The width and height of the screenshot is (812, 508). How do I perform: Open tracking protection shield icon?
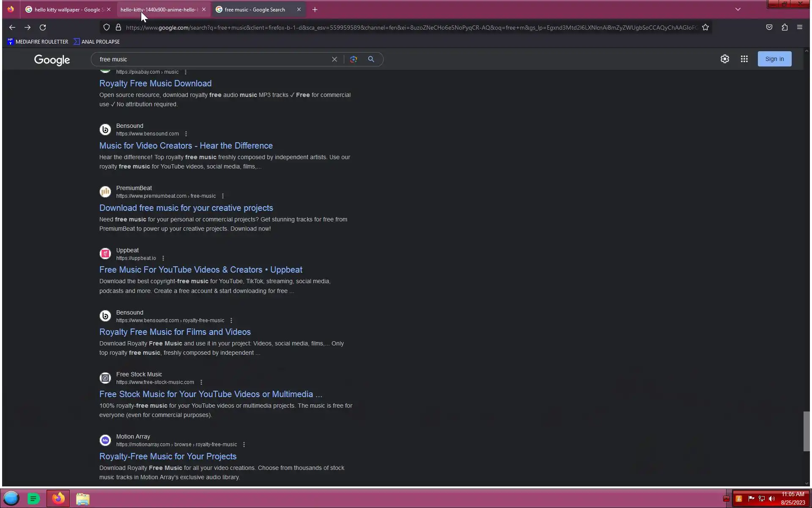(107, 28)
